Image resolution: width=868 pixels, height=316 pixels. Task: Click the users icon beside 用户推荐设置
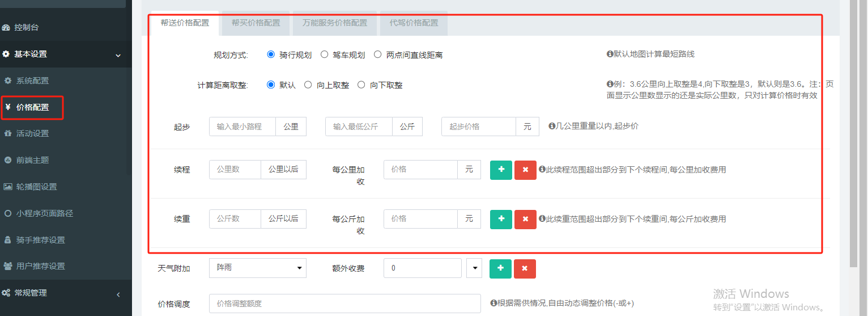8,266
